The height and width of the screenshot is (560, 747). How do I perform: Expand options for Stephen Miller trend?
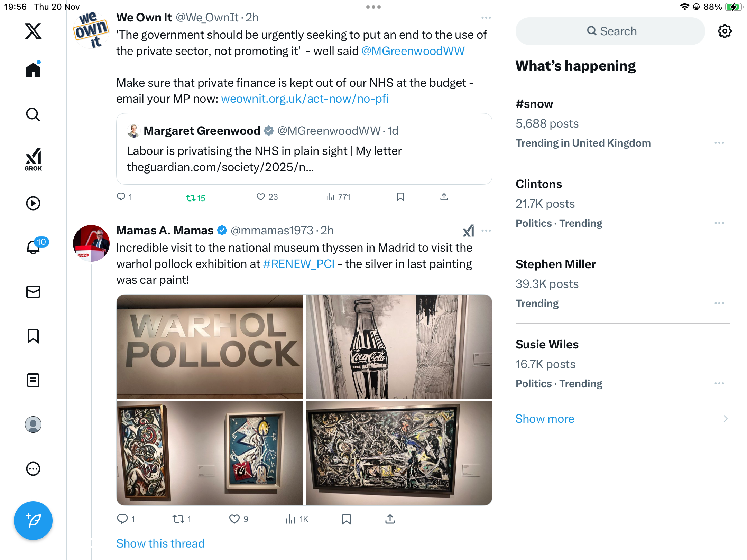pos(719,303)
